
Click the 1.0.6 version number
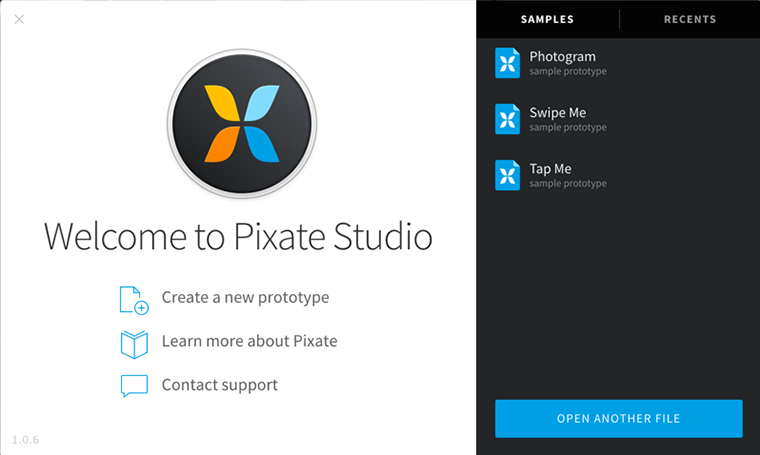point(26,440)
